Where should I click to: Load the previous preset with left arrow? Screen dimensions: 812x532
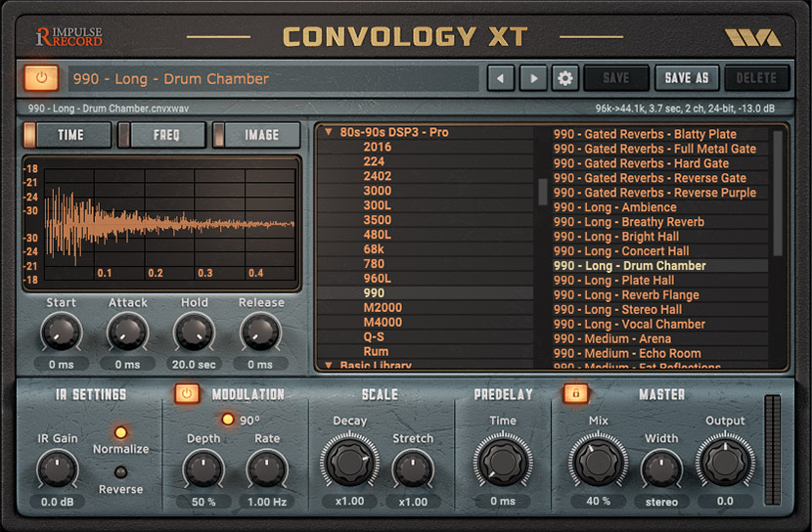coord(500,78)
